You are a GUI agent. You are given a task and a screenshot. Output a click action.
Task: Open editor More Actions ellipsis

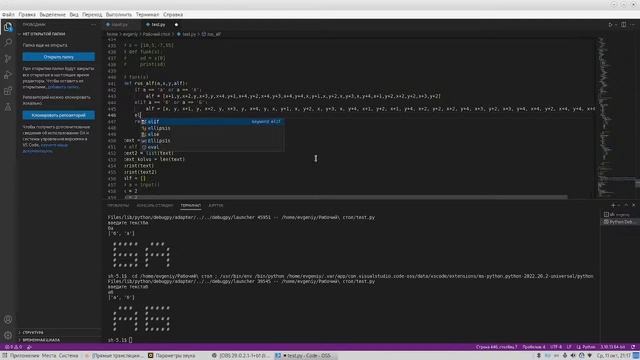[x=633, y=24]
